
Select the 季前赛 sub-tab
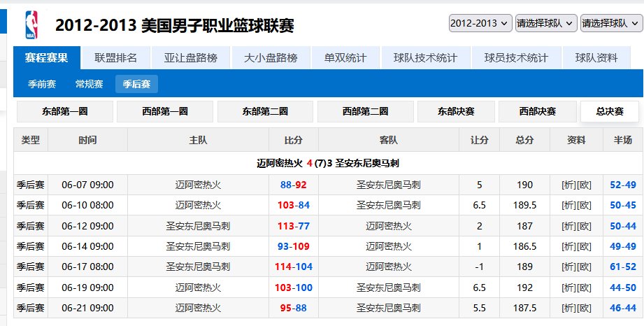coord(42,84)
